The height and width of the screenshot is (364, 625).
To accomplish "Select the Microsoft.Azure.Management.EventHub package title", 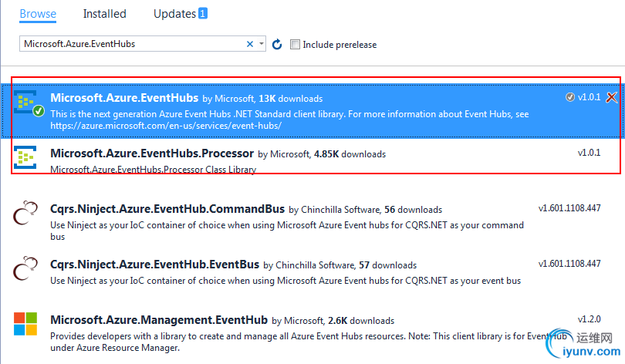I will pyautogui.click(x=158, y=320).
